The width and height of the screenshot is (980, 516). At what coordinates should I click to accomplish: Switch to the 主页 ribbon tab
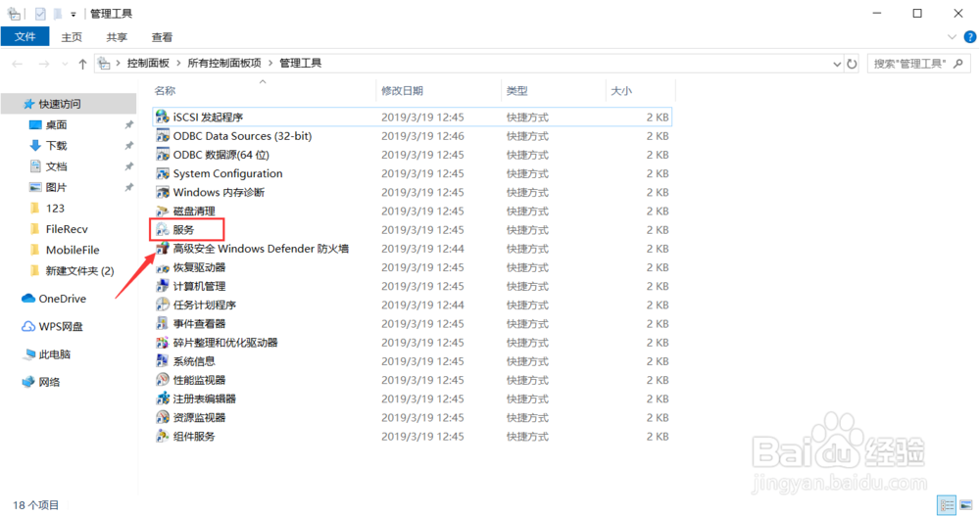pos(72,37)
